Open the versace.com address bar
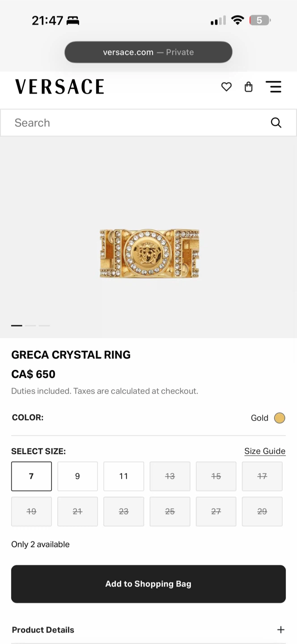 click(148, 52)
